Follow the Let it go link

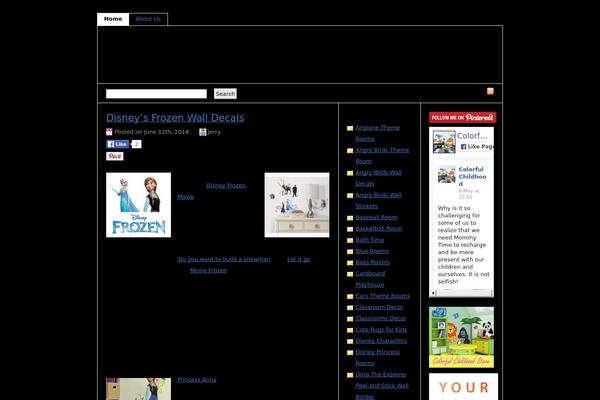tap(299, 259)
